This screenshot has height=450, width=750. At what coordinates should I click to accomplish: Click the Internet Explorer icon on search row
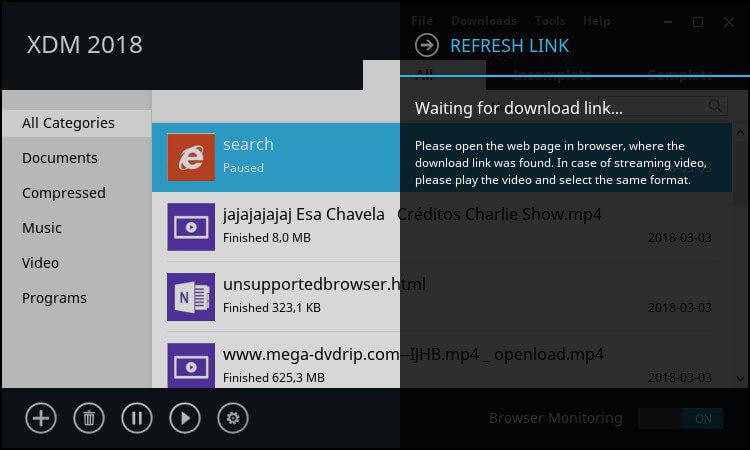191,157
